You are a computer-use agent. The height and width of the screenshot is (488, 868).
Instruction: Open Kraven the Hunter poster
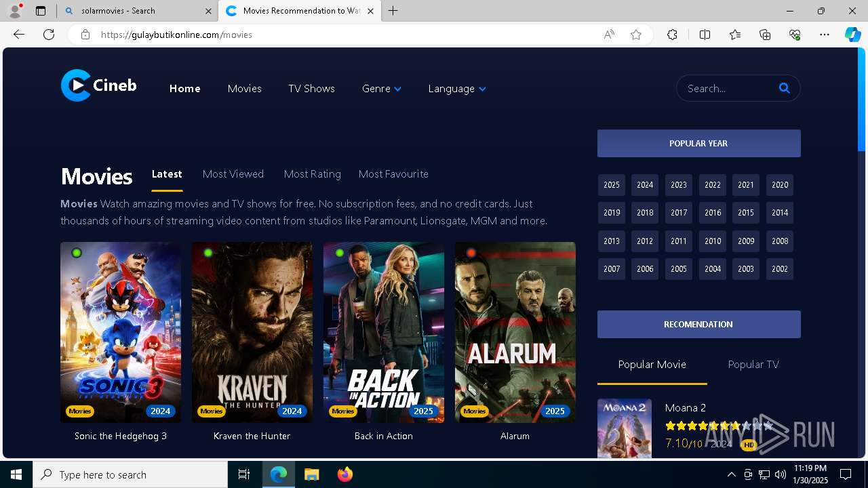click(x=252, y=332)
